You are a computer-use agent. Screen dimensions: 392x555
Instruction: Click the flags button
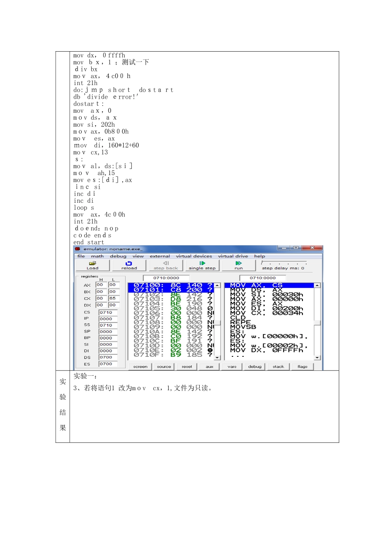pos(302,367)
